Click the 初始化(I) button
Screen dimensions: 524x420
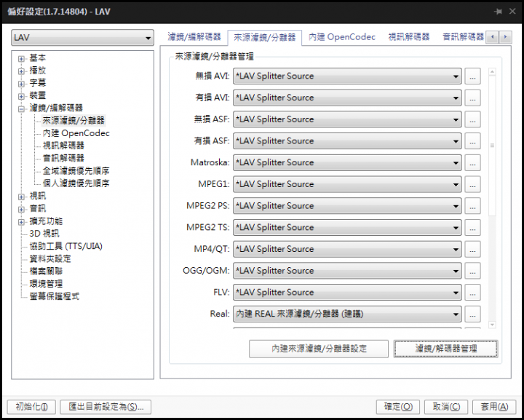click(31, 407)
